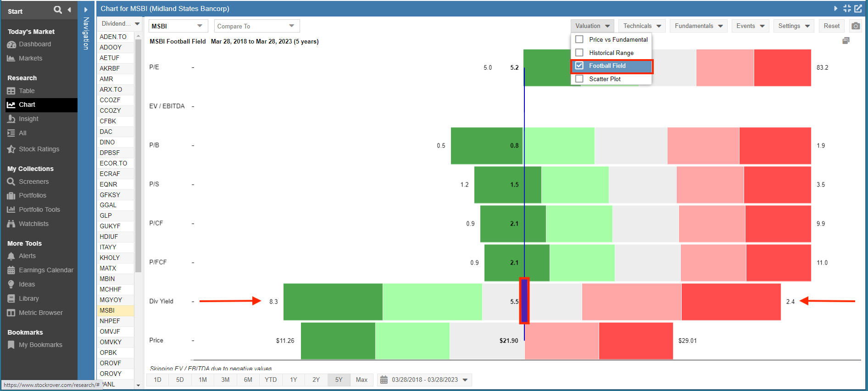Collapse chart panel with inward arrows icon
The height and width of the screenshot is (391, 868).
pos(847,9)
